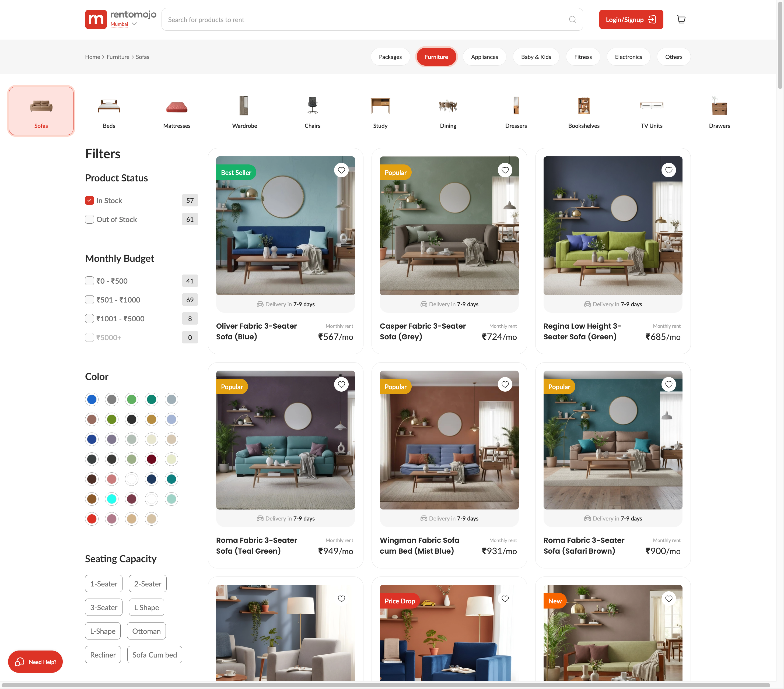
Task: Open the Others tab
Action: 674,57
